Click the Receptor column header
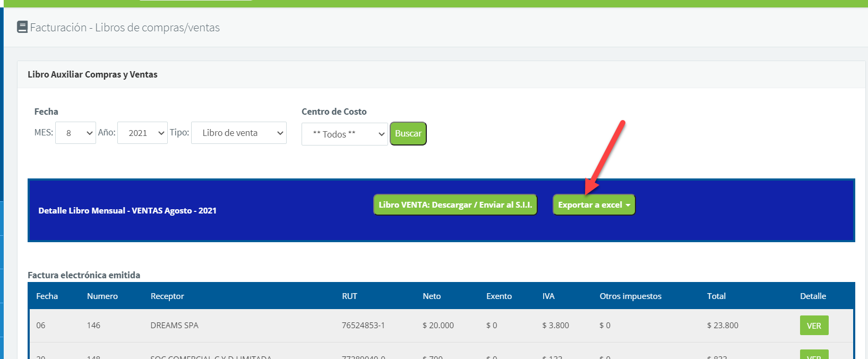868x359 pixels. [167, 296]
